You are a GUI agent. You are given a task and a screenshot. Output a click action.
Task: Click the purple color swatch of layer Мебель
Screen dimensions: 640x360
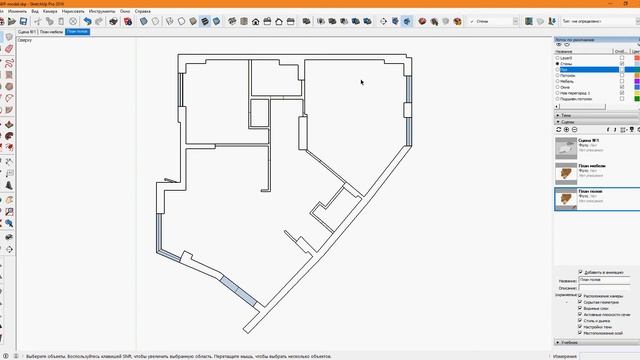pyautogui.click(x=637, y=81)
